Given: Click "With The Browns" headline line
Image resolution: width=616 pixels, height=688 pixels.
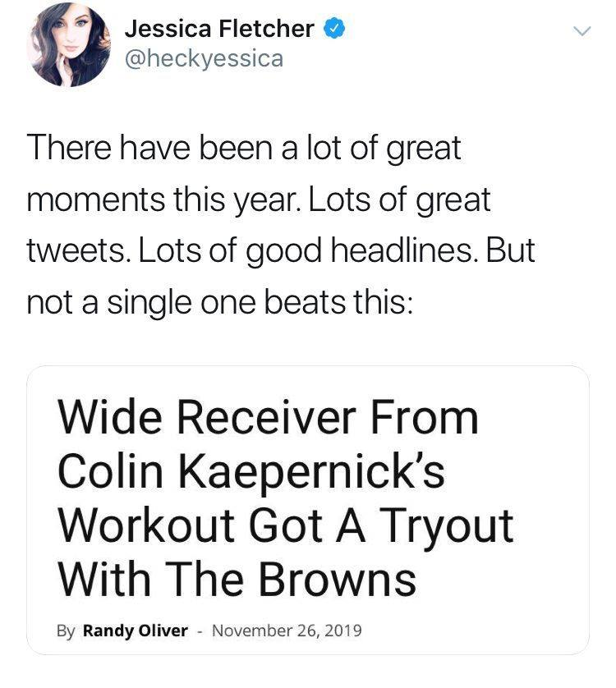Looking at the screenshot, I should pyautogui.click(x=237, y=580).
